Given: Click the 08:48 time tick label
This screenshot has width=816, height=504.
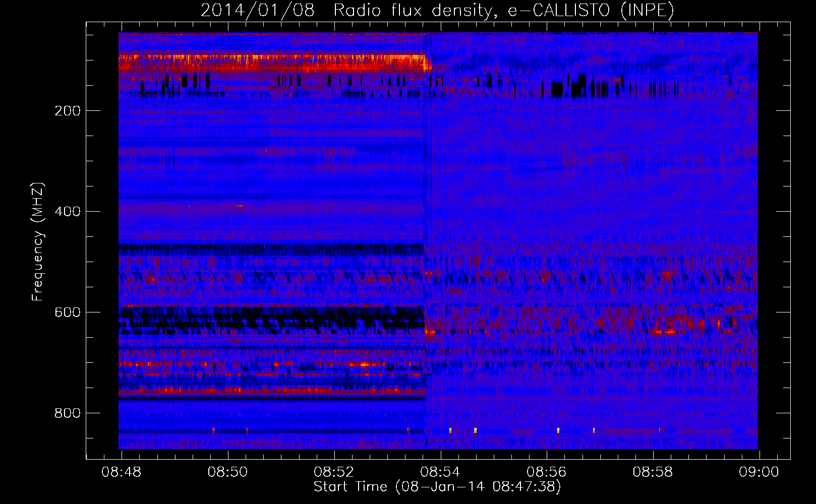Looking at the screenshot, I should pos(122,472).
